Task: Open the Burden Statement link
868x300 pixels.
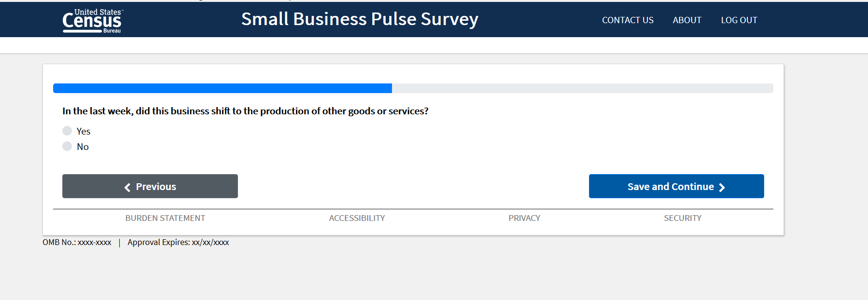Action: (x=165, y=218)
